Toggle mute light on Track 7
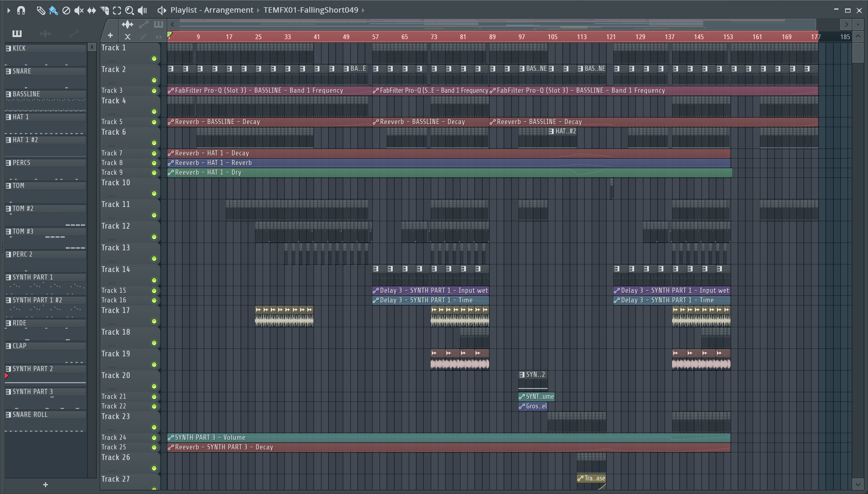Screen dimensions: 868x494 [154, 153]
